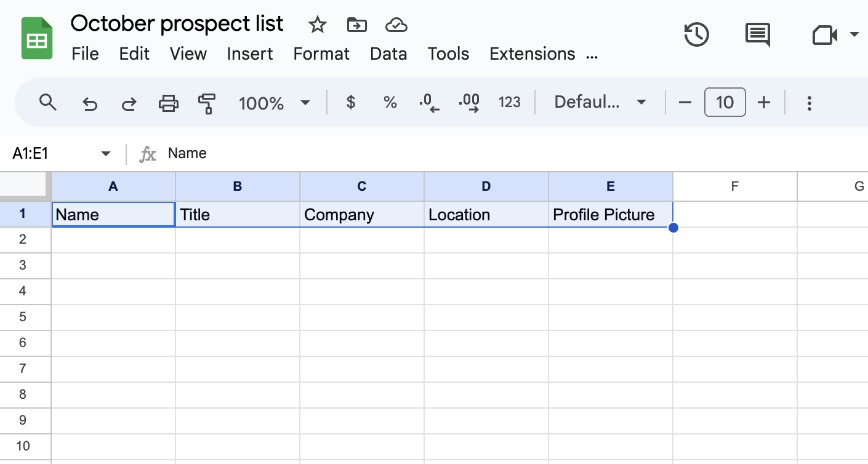Select row 1 header
The width and height of the screenshot is (868, 464).
[x=25, y=214]
